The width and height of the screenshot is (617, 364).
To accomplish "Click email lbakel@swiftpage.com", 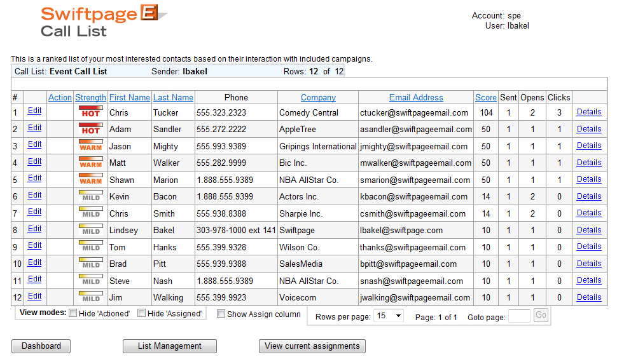I will pyautogui.click(x=401, y=231).
